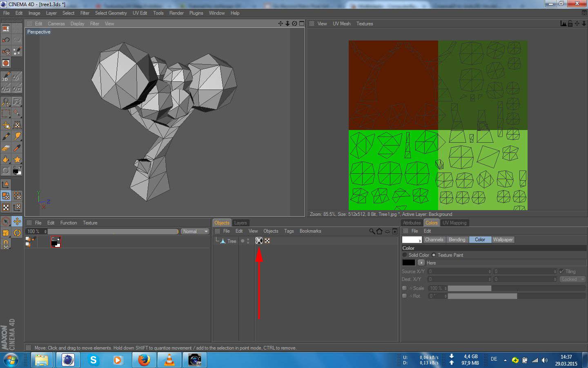
Task: Click the black color swatch
Action: [408, 263]
